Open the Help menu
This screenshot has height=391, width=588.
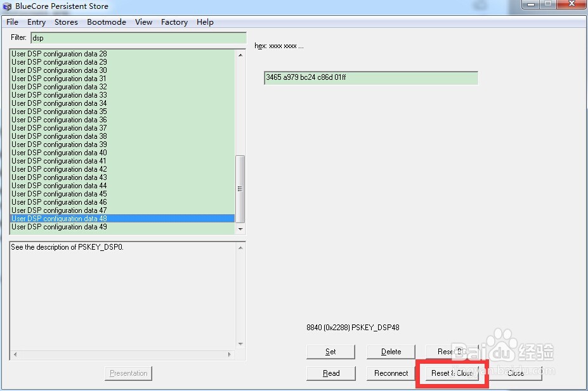pos(205,22)
